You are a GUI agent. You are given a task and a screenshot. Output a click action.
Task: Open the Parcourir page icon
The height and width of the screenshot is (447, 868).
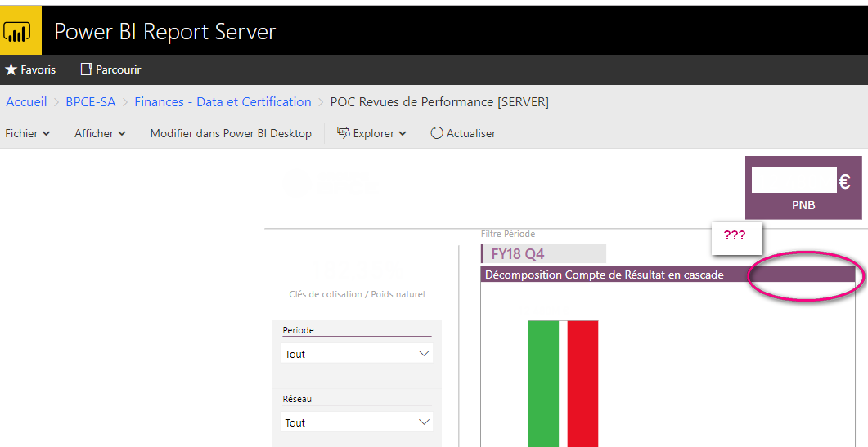pos(86,69)
